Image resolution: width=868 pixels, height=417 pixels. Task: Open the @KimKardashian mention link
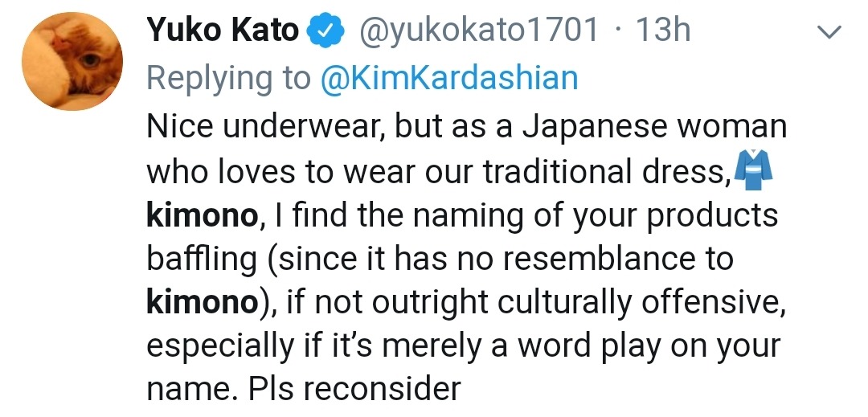click(x=449, y=77)
